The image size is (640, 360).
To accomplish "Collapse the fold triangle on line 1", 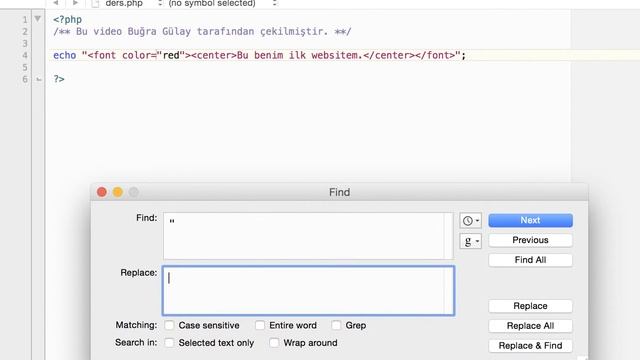I will point(38,19).
